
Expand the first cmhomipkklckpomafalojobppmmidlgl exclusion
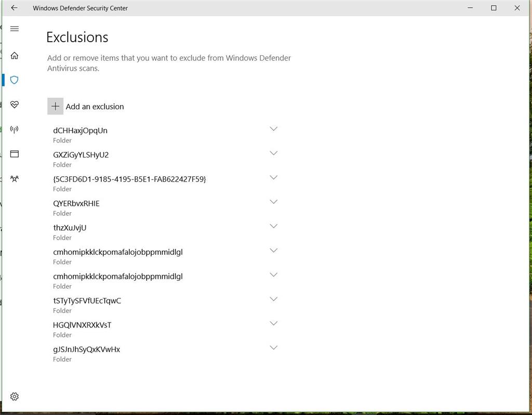tap(274, 250)
